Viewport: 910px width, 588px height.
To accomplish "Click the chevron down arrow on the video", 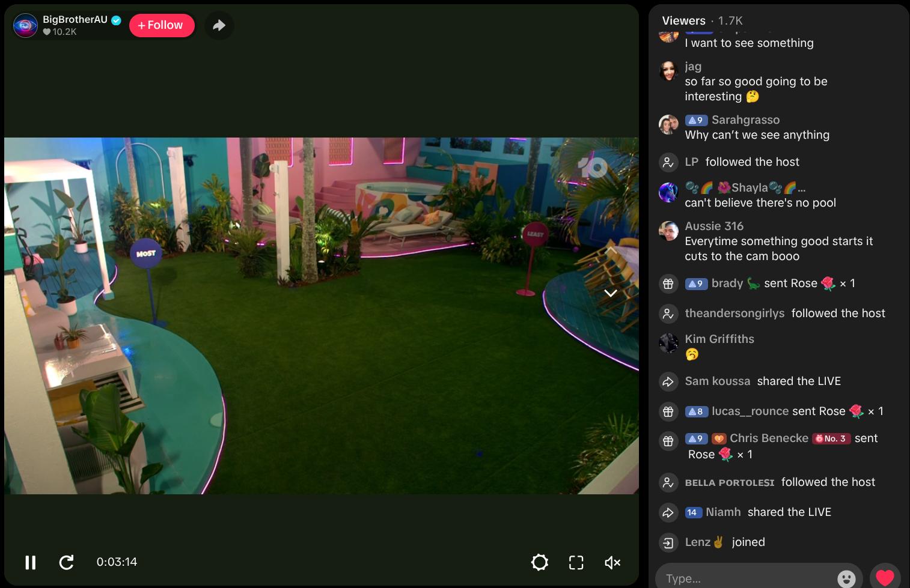I will 611,293.
